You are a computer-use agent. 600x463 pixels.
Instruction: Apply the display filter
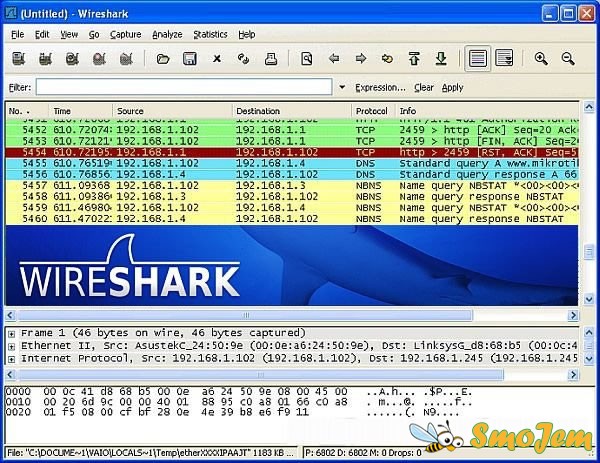(x=453, y=88)
